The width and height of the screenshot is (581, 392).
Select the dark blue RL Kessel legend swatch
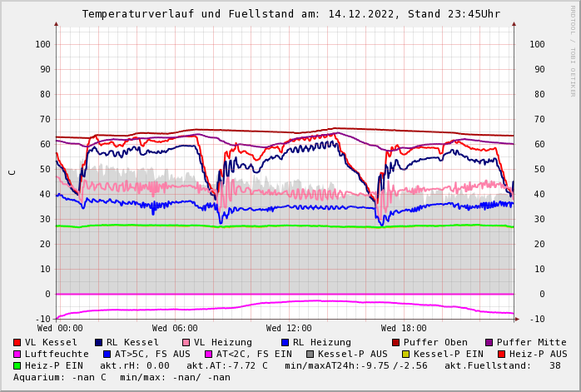click(98, 342)
